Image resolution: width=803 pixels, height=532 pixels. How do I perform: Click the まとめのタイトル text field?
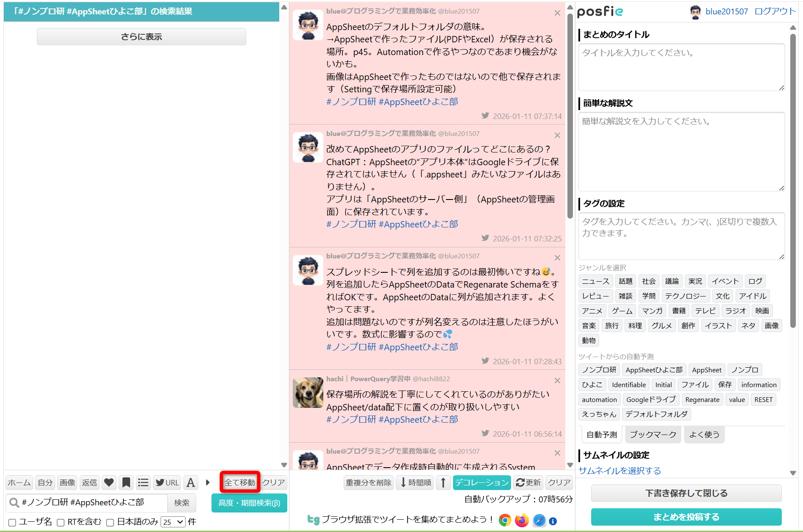[681, 67]
